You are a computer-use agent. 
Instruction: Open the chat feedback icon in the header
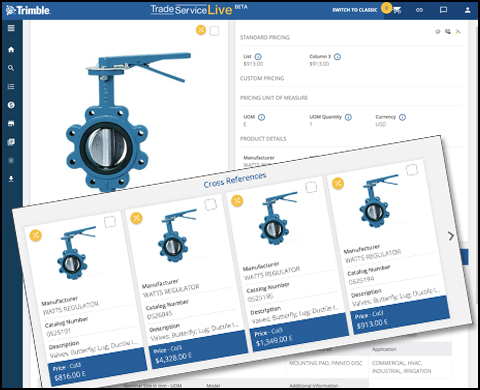(x=443, y=10)
